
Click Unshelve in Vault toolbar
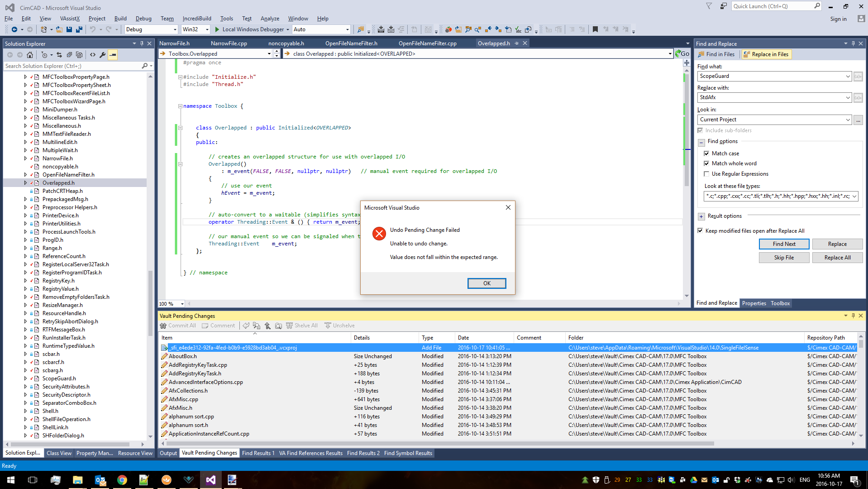(x=340, y=326)
